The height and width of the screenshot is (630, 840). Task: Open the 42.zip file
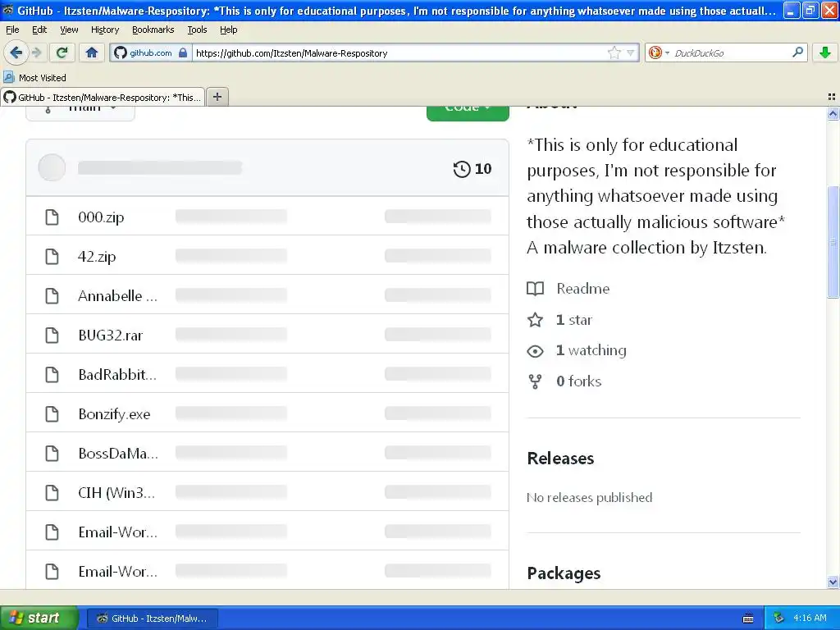tap(97, 257)
